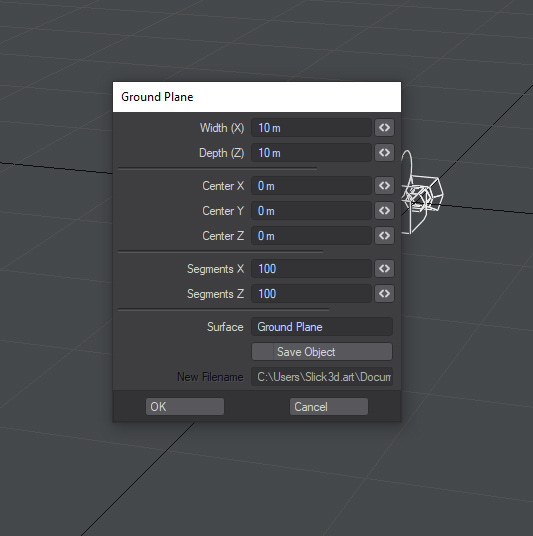Click the Center Z value field
The width and height of the screenshot is (533, 536).
point(311,236)
